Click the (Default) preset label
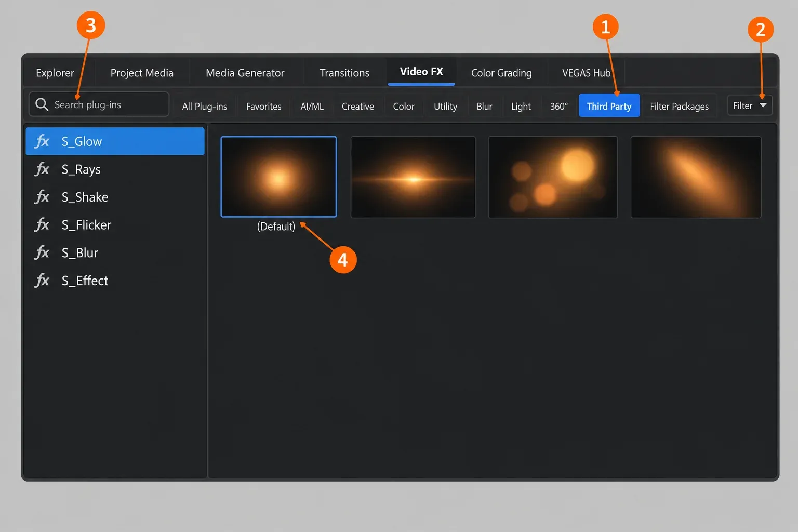This screenshot has height=532, width=798. point(276,227)
